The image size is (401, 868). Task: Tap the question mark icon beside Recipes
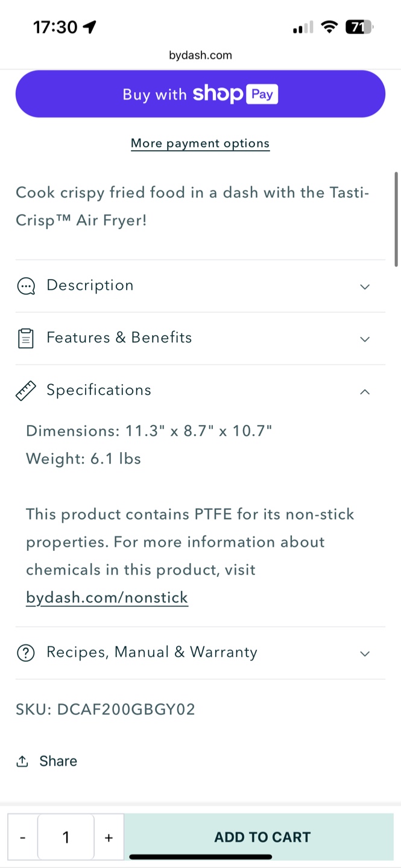(x=26, y=653)
